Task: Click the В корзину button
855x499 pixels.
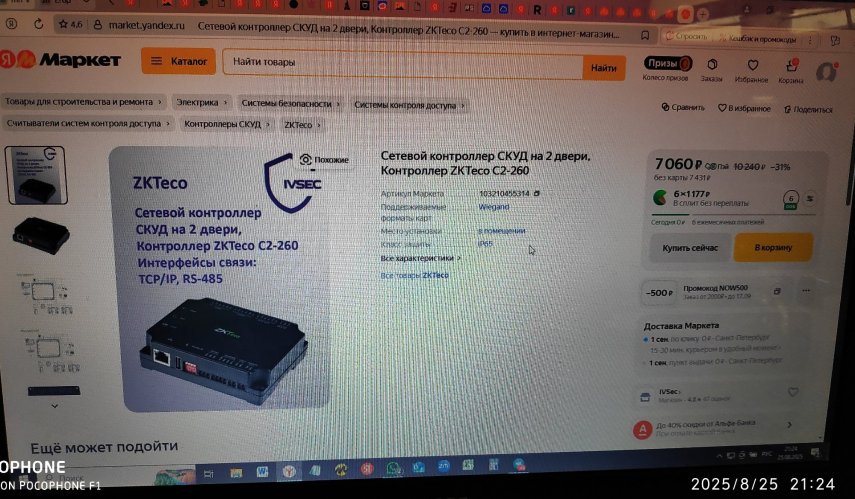Action: (773, 248)
